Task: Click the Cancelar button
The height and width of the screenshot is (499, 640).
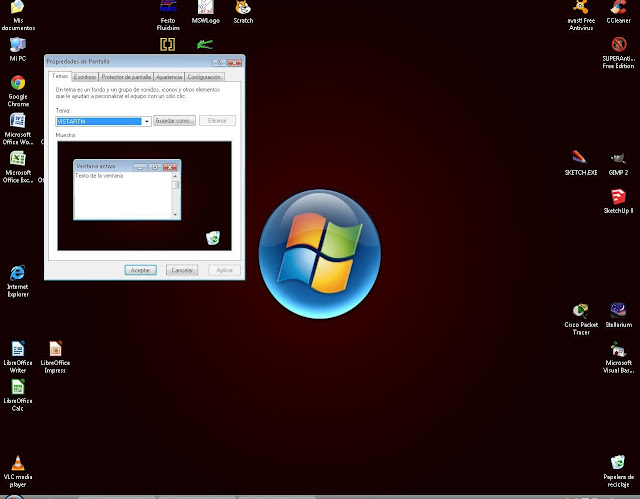Action: tap(182, 270)
